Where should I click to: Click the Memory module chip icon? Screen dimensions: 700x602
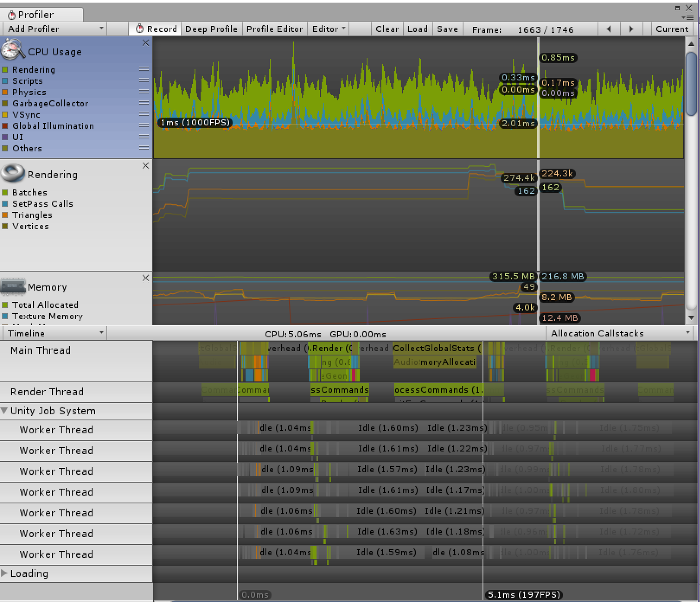coord(13,286)
